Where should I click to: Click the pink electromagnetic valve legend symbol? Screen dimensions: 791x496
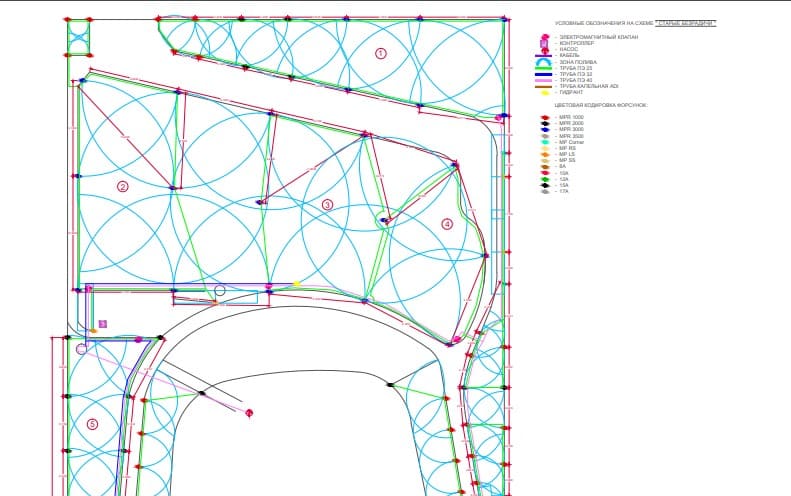[x=545, y=37]
